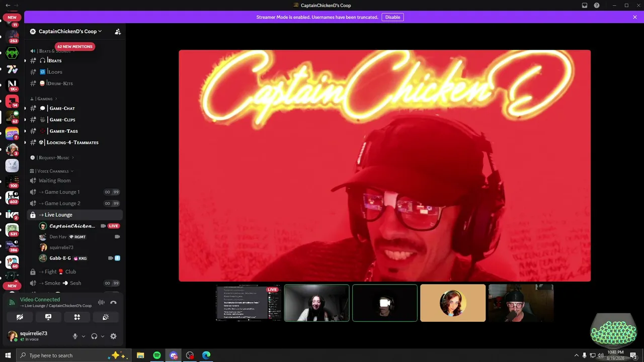
Task: Open File Explorer from the taskbar
Action: click(140, 355)
